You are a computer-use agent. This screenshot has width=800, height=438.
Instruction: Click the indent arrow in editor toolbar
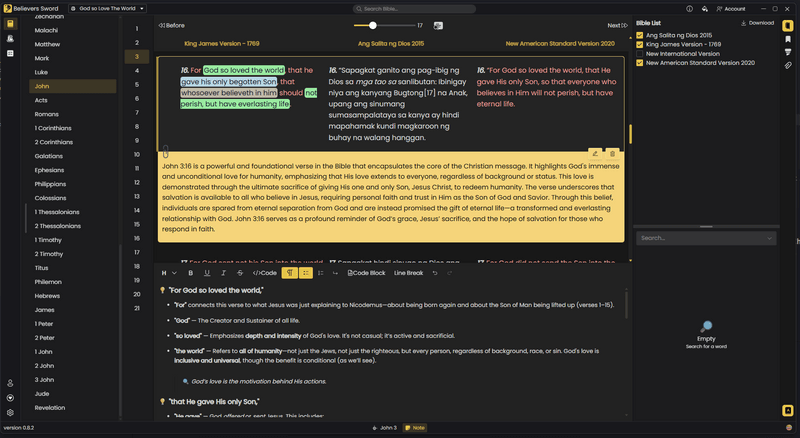pyautogui.click(x=335, y=273)
